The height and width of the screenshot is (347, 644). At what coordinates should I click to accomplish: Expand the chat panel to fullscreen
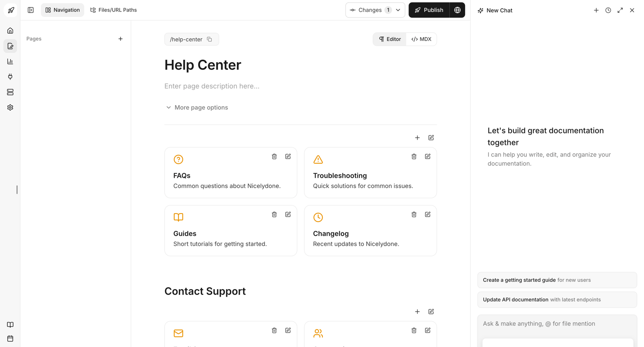point(620,10)
